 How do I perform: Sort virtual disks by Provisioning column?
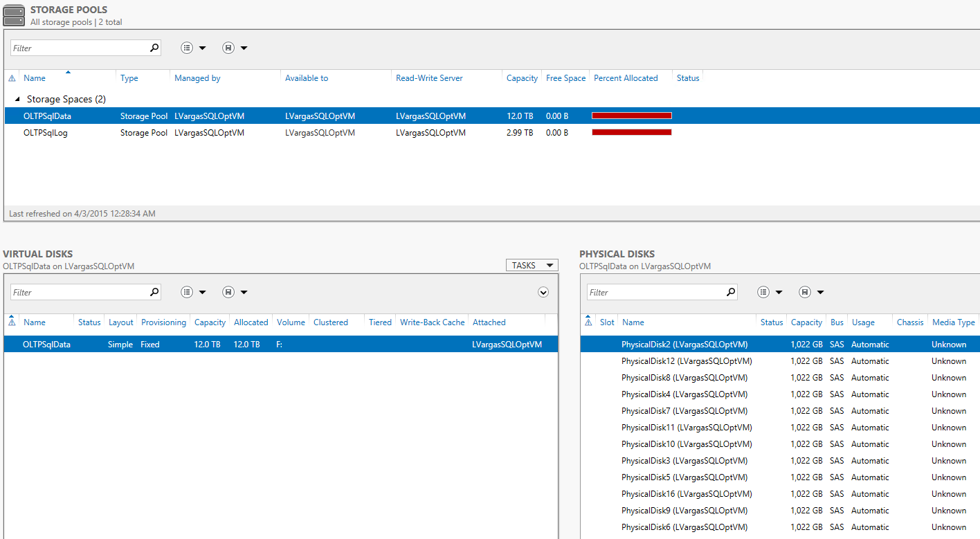click(163, 322)
